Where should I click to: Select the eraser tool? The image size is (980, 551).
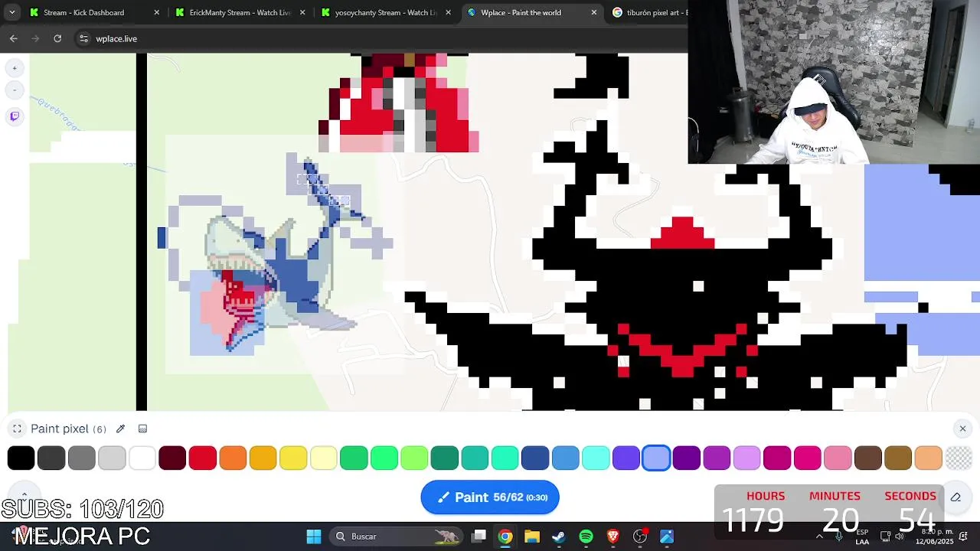pos(955,497)
